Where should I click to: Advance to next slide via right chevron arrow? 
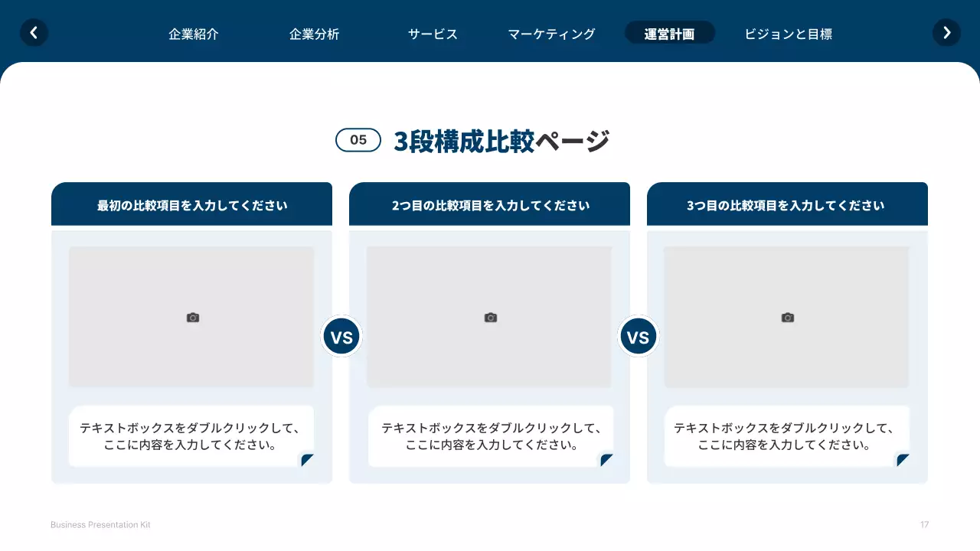pos(946,32)
